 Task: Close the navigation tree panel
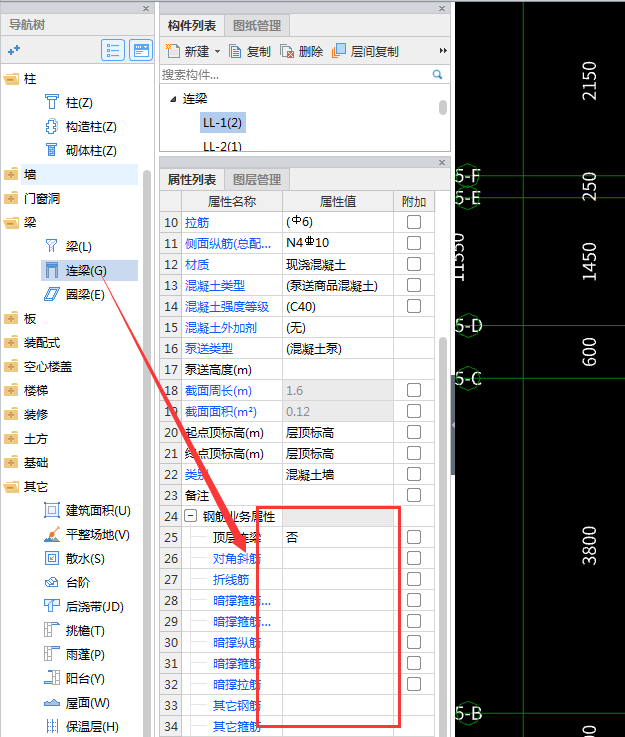pos(146,8)
